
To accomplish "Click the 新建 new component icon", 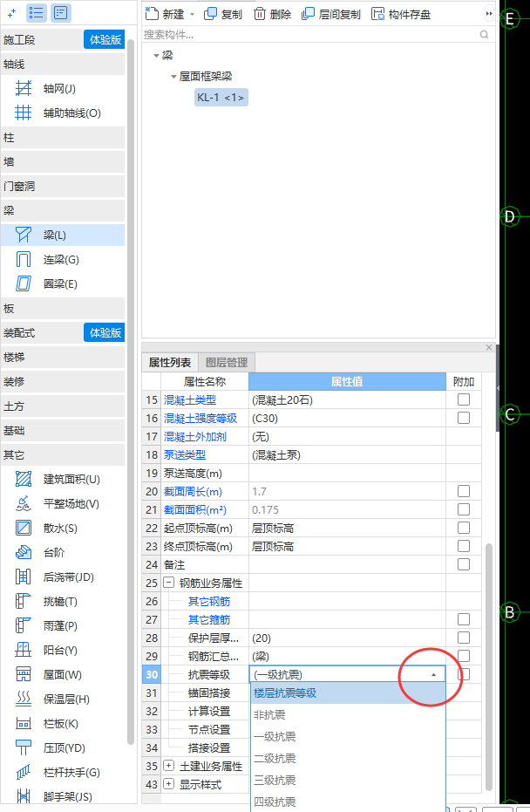I will point(151,13).
